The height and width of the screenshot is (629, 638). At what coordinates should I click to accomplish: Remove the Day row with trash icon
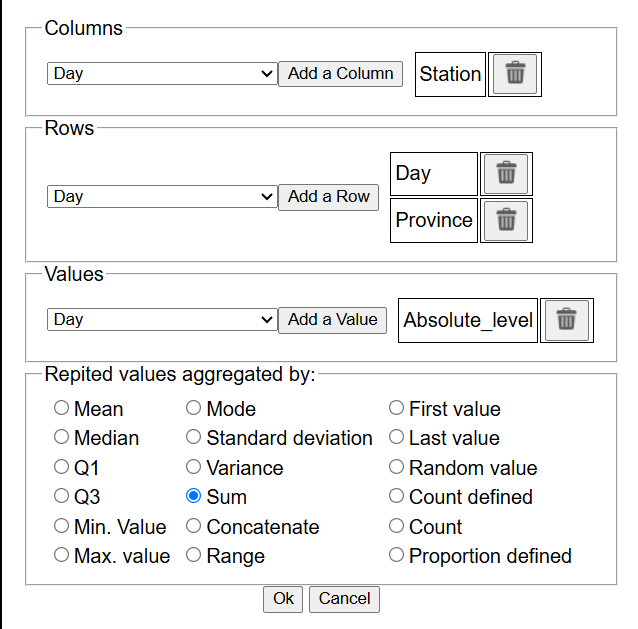[x=506, y=174]
